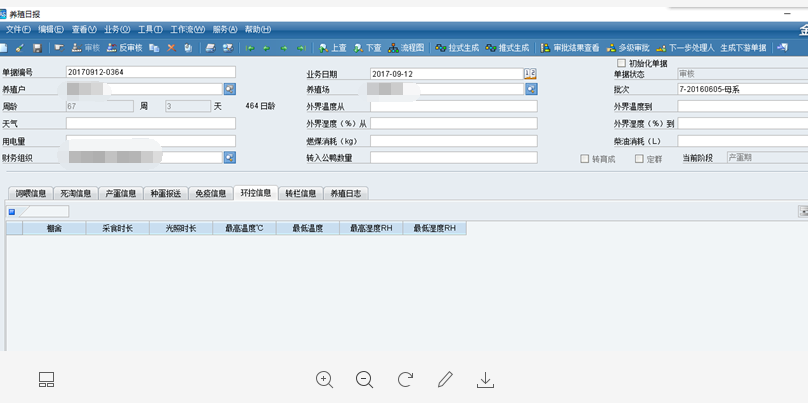The width and height of the screenshot is (808, 403).
Task: Click the red X delete icon
Action: [171, 48]
